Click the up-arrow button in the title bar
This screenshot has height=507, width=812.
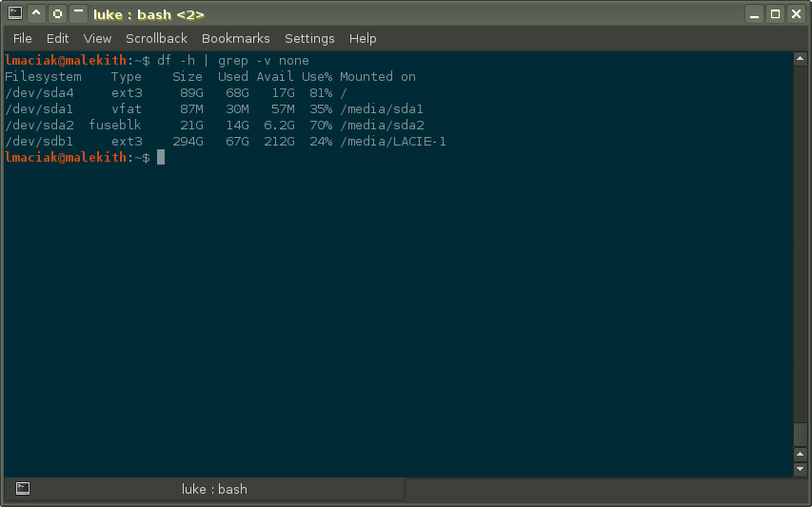(36, 14)
